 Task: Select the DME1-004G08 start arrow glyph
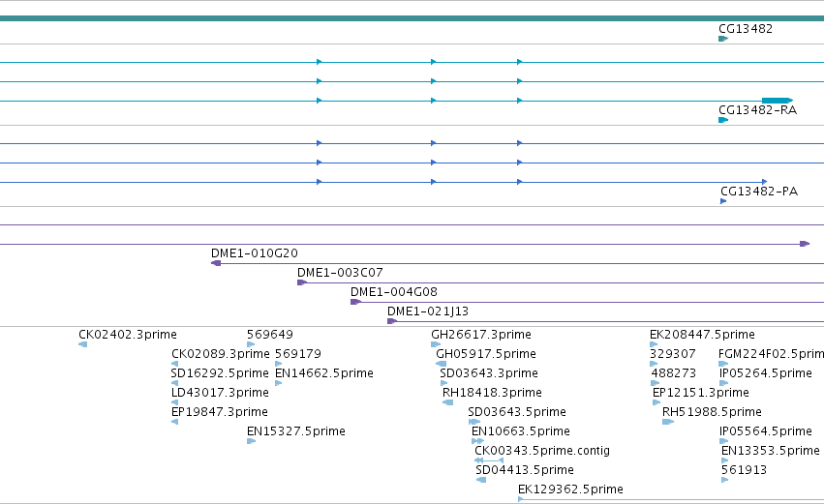click(355, 302)
